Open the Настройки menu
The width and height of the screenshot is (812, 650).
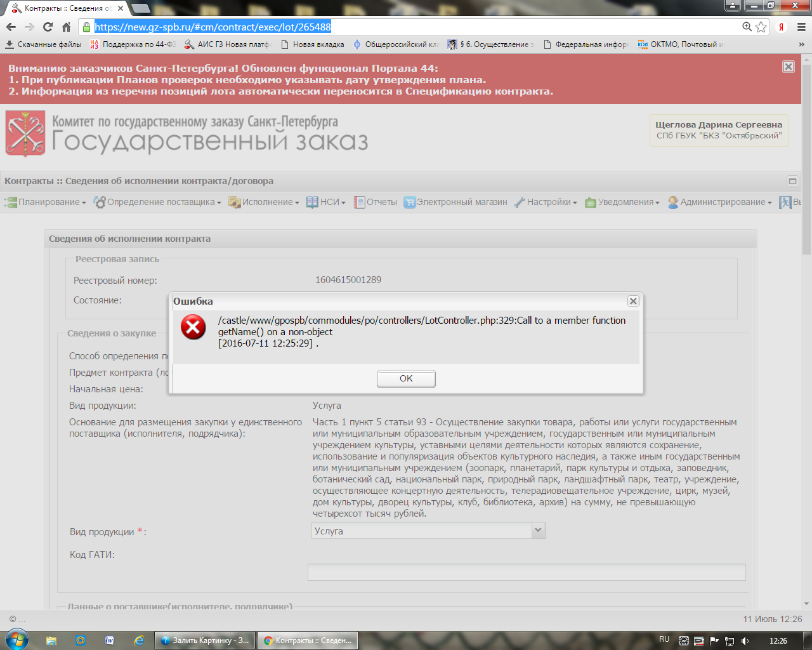pyautogui.click(x=546, y=202)
